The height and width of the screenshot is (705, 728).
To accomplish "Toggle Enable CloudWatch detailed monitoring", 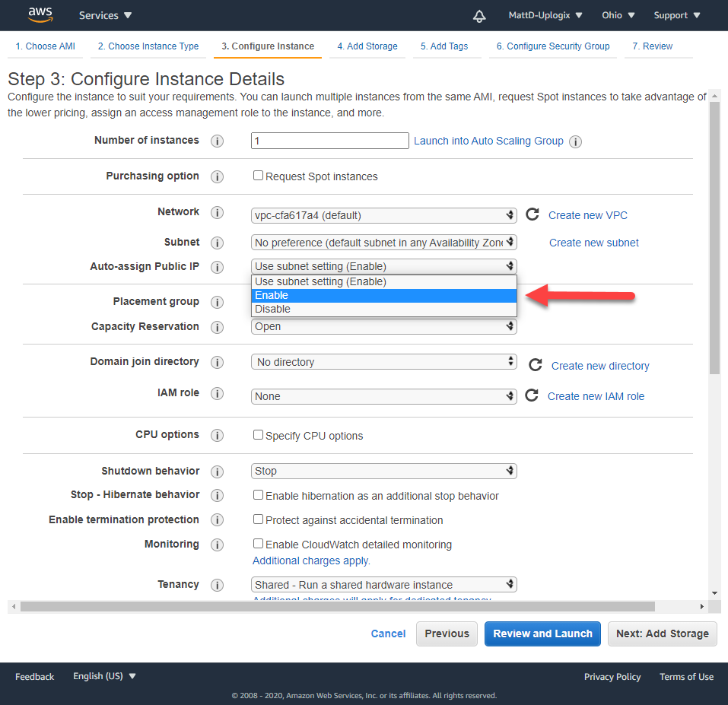I will click(x=258, y=544).
